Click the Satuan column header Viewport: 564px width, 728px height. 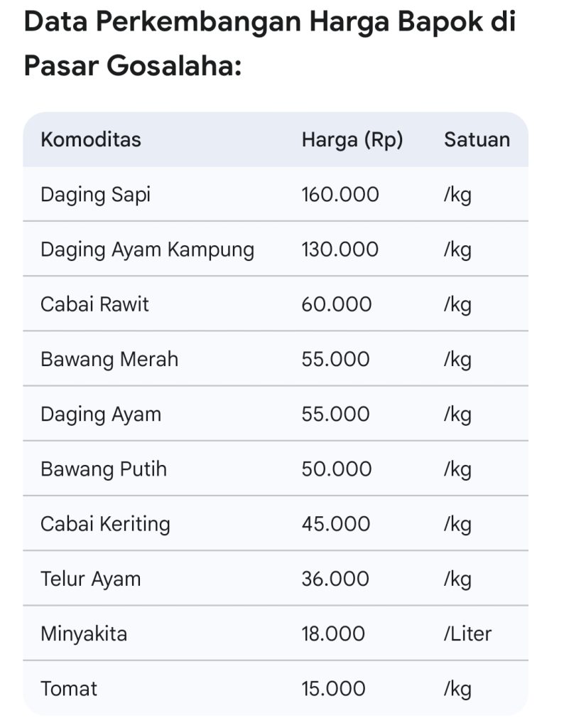(477, 139)
